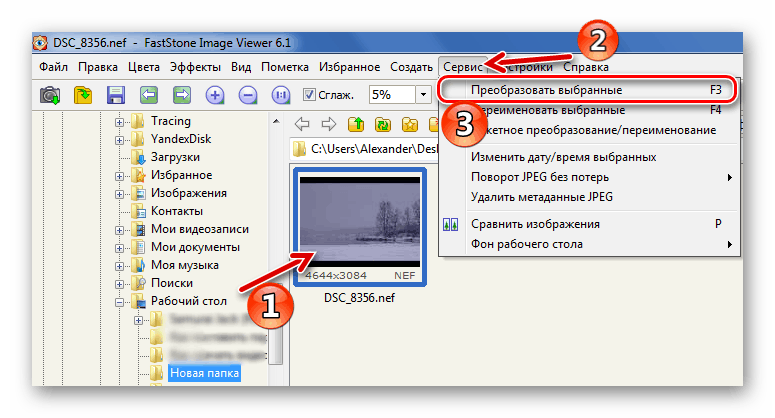Image resolution: width=775 pixels, height=418 pixels.
Task: Click the open file folder toolbar icon
Action: [x=83, y=95]
